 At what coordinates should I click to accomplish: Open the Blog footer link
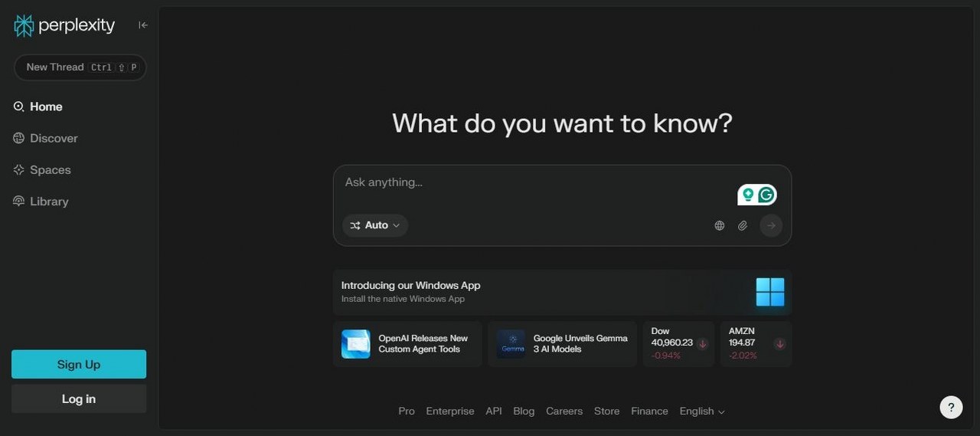click(524, 411)
